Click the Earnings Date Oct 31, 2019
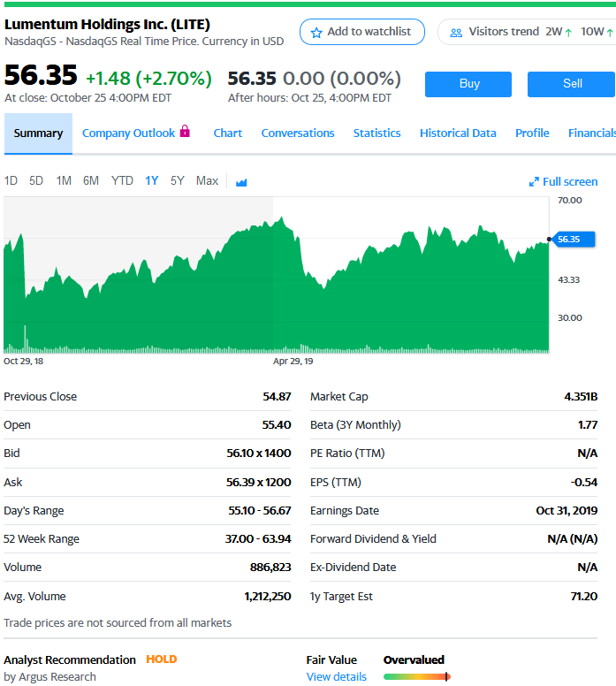 (567, 511)
